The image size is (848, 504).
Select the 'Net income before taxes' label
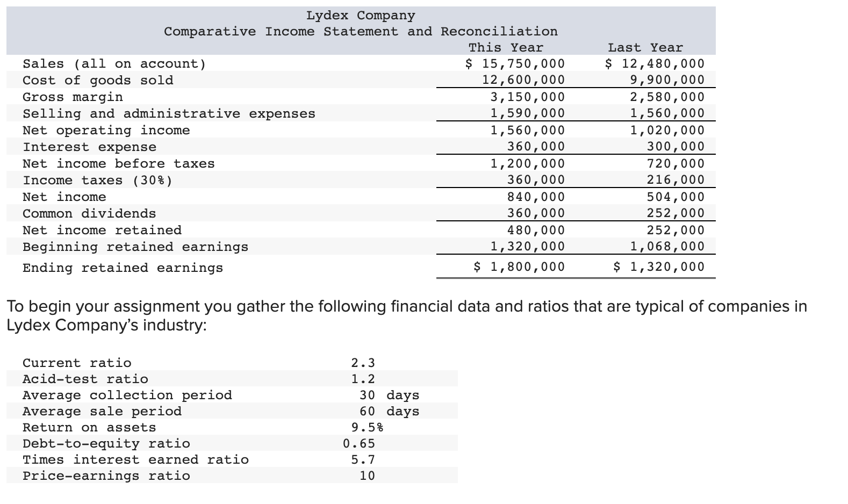[x=118, y=163]
